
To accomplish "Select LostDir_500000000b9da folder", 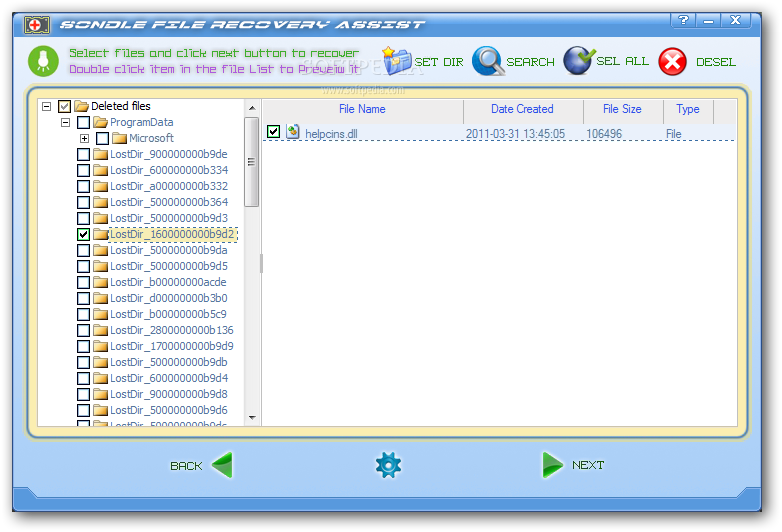I will click(169, 250).
